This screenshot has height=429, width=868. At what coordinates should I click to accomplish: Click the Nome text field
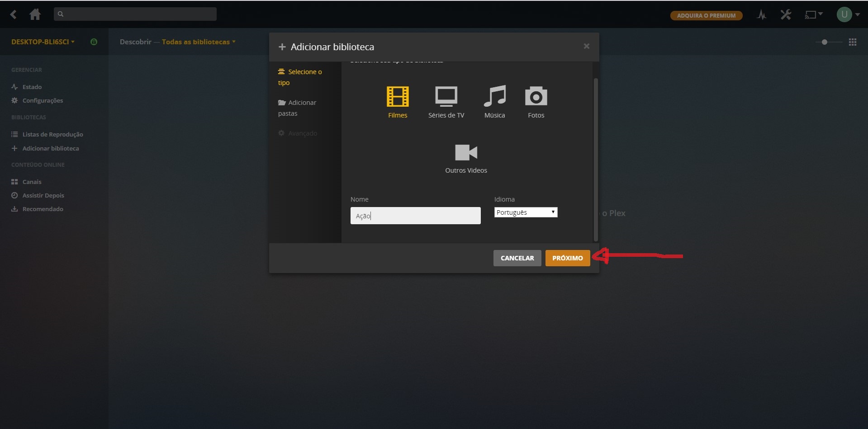coord(415,216)
